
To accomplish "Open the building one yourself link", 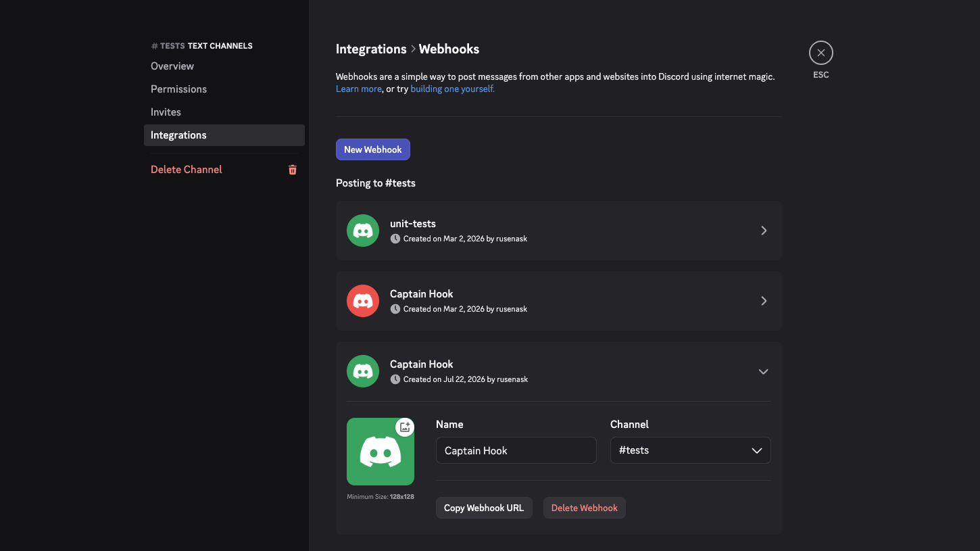I will pos(453,89).
